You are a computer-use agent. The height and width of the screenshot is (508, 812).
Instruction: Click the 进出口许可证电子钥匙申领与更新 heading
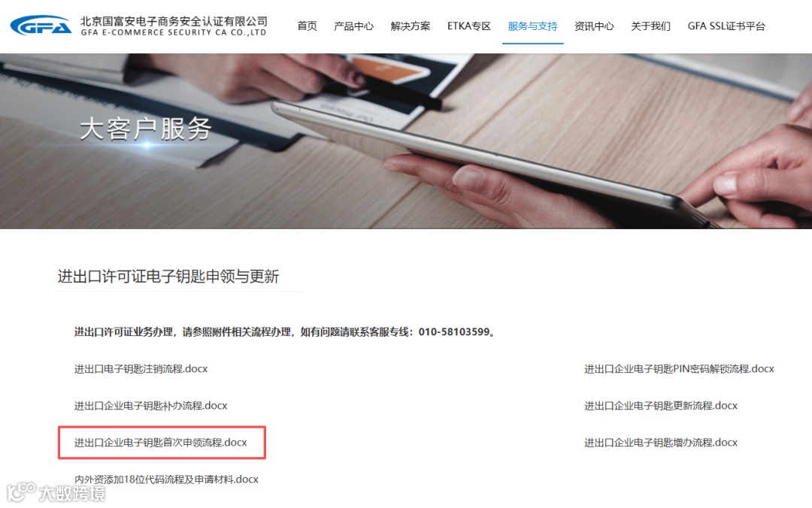(168, 276)
